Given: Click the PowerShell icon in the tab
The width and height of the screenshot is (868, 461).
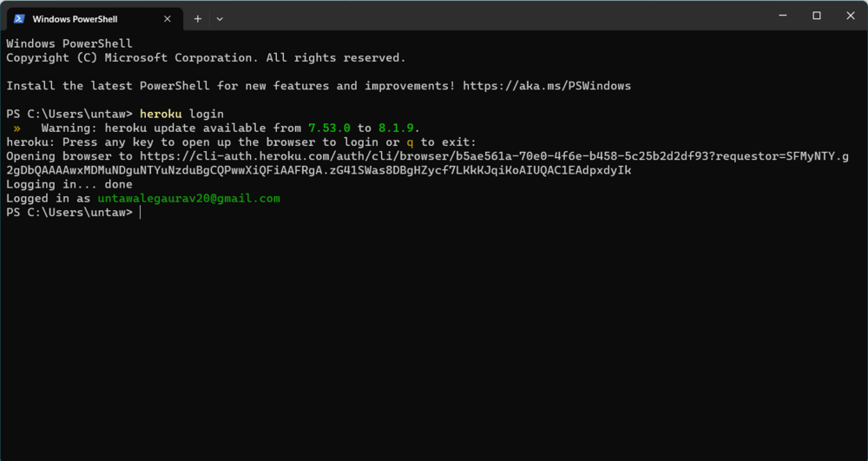Looking at the screenshot, I should click(18, 18).
